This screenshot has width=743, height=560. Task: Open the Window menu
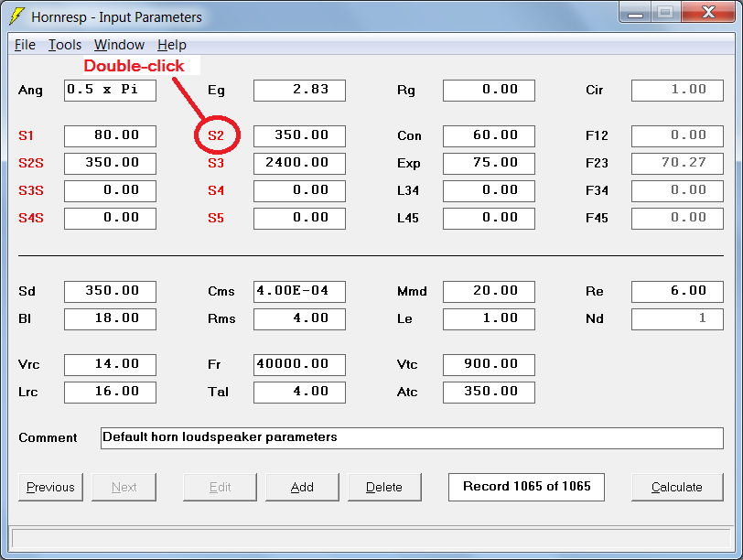pos(119,45)
